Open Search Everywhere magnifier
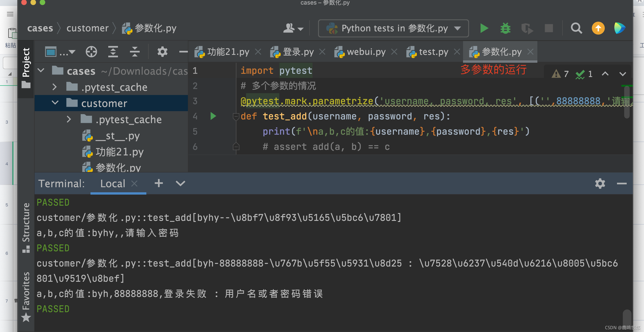 pyautogui.click(x=576, y=28)
